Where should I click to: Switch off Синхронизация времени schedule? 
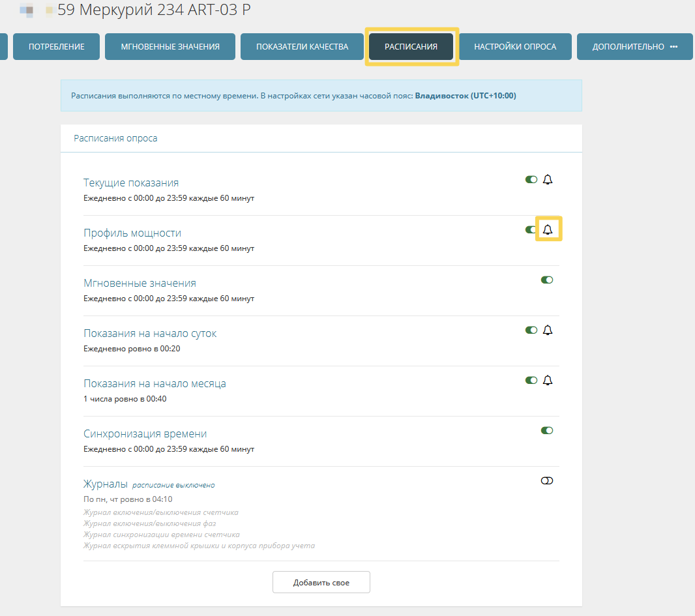547,431
